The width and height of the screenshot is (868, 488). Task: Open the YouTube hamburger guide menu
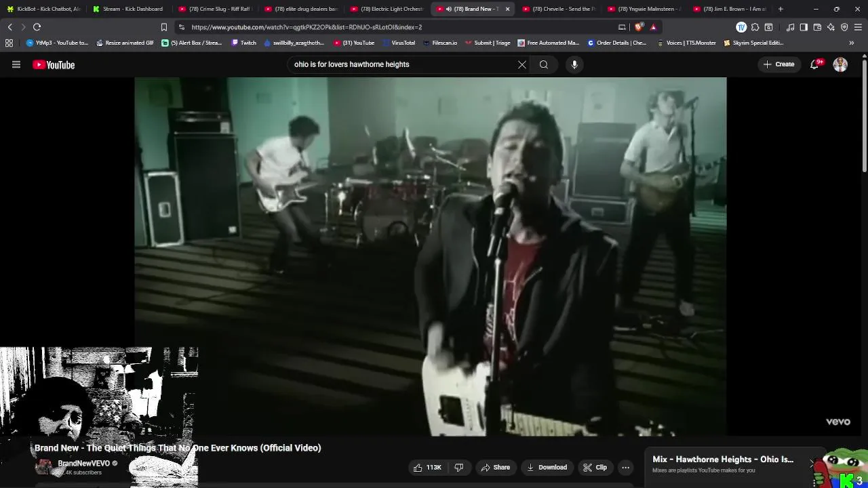(x=16, y=64)
